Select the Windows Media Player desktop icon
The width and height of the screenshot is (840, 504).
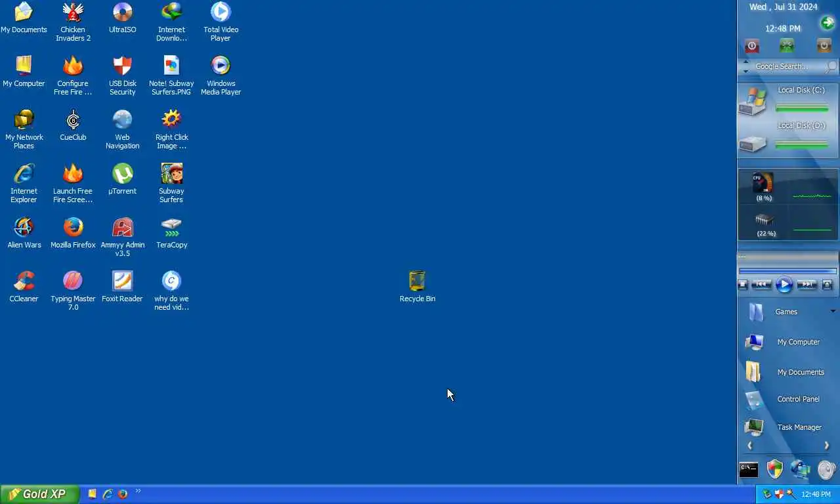tap(220, 76)
